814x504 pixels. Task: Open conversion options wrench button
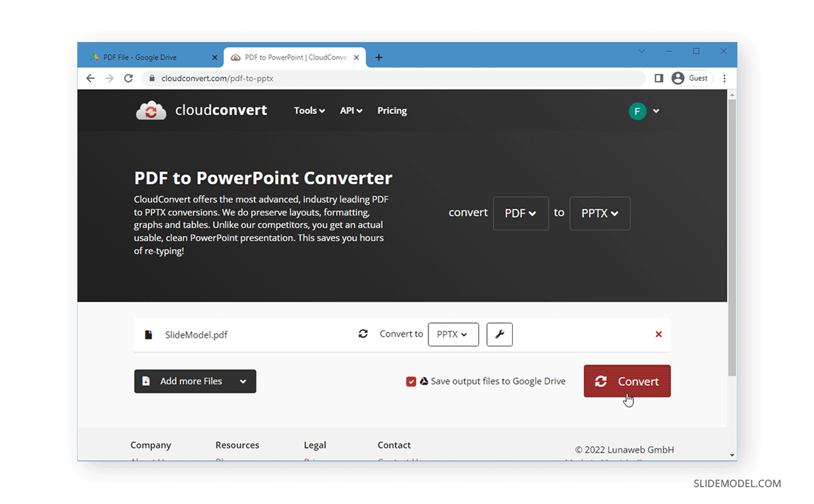[500, 334]
